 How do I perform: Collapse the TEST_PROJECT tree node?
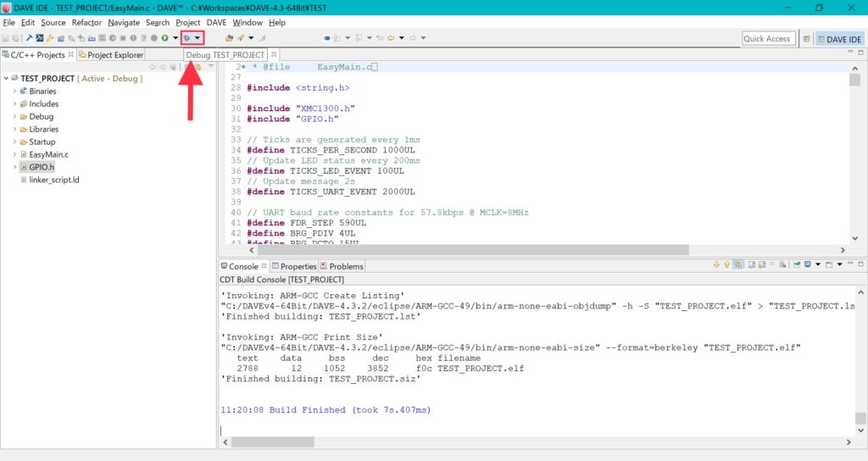click(x=6, y=79)
